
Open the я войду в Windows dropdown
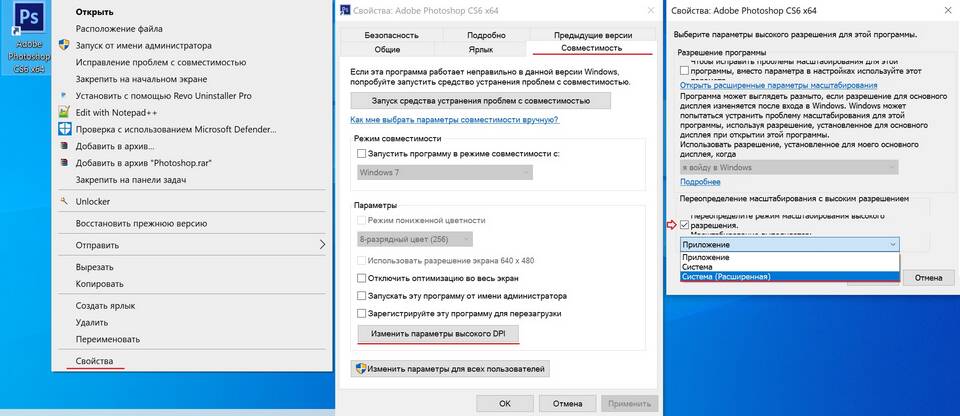click(x=789, y=167)
